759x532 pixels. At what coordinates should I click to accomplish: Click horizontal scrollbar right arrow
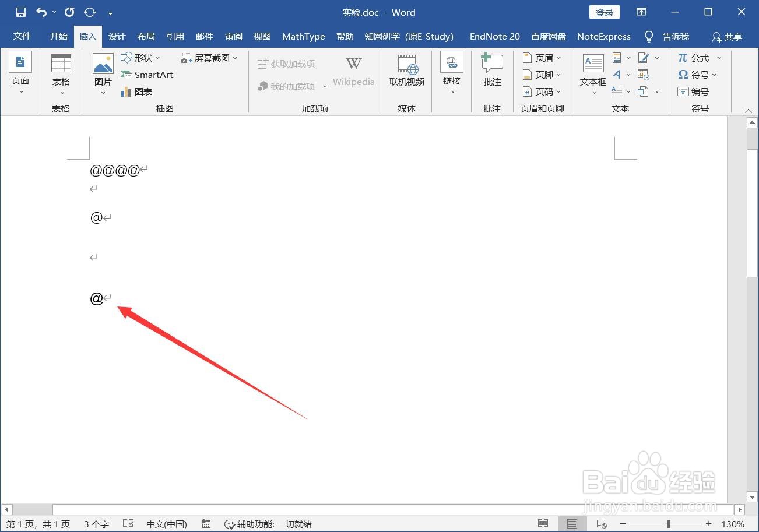click(x=739, y=510)
